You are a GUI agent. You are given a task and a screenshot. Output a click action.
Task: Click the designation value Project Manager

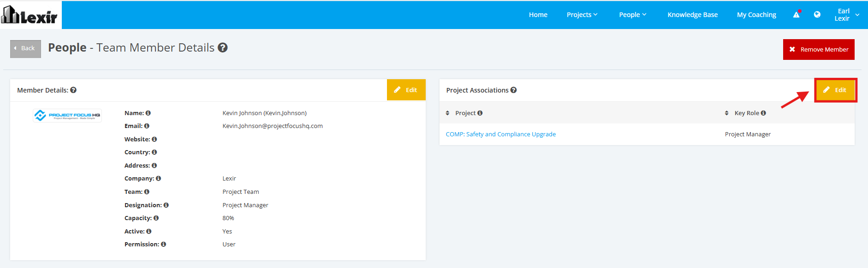245,205
